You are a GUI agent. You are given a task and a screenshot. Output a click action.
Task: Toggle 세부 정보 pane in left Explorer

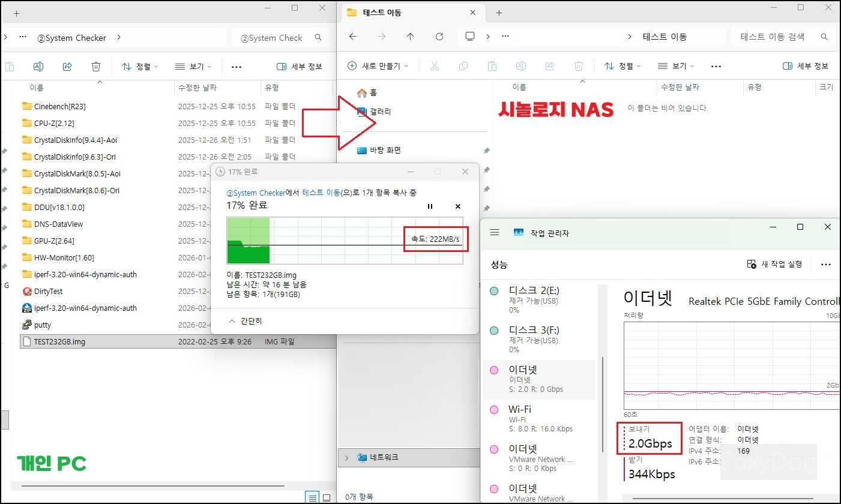coord(300,67)
